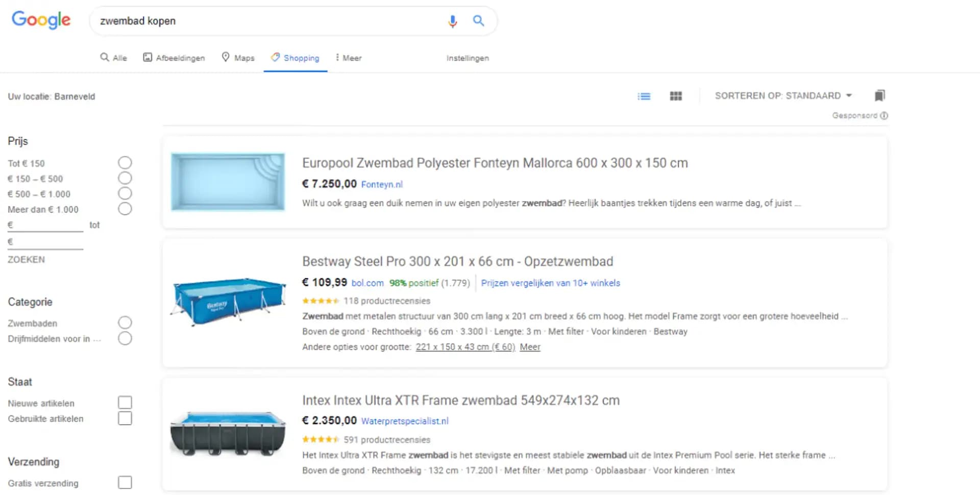Viewport: 980px width, 495px height.
Task: Open the Maps tab with pin icon
Action: click(238, 58)
